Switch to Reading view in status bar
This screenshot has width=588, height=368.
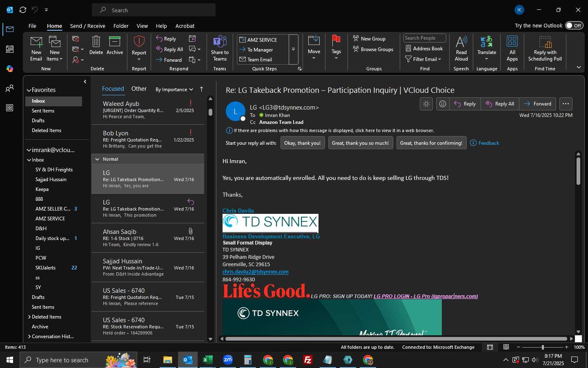click(x=506, y=347)
